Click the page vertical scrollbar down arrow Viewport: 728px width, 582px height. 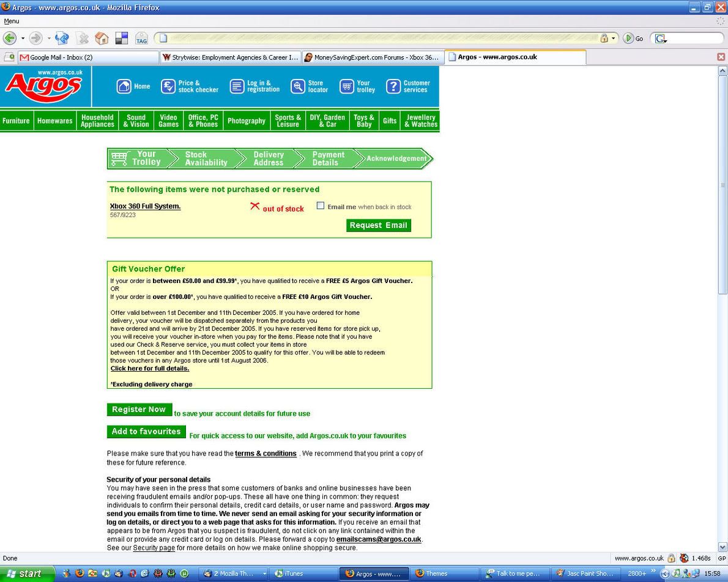point(722,547)
